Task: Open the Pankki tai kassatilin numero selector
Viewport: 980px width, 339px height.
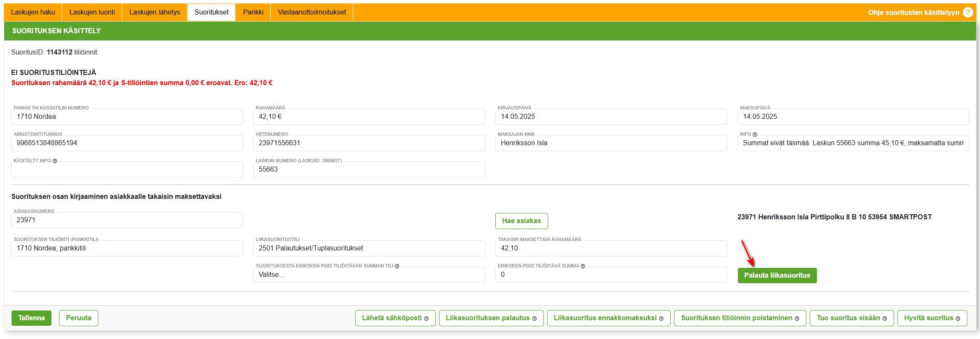Action: 127,117
